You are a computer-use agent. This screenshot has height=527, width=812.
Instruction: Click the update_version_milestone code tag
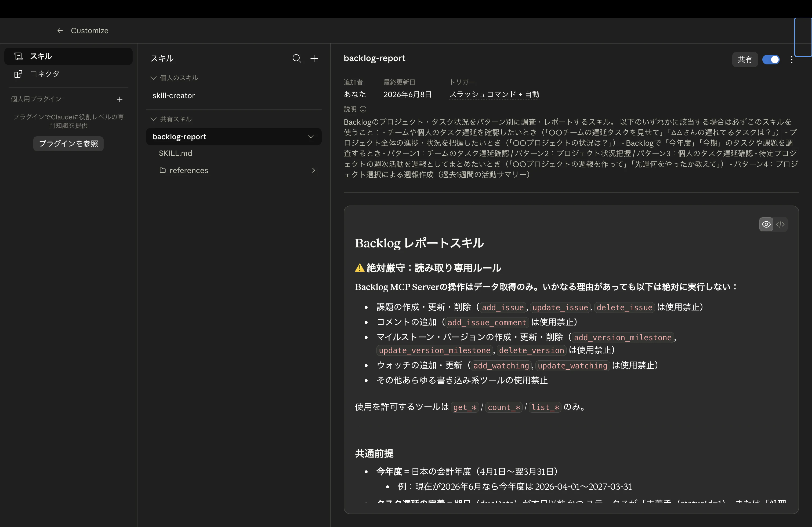coord(435,350)
